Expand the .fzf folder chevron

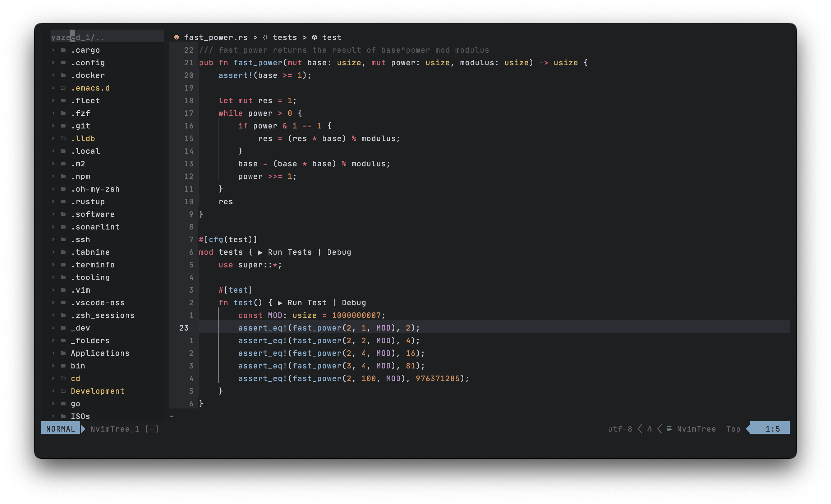(53, 113)
